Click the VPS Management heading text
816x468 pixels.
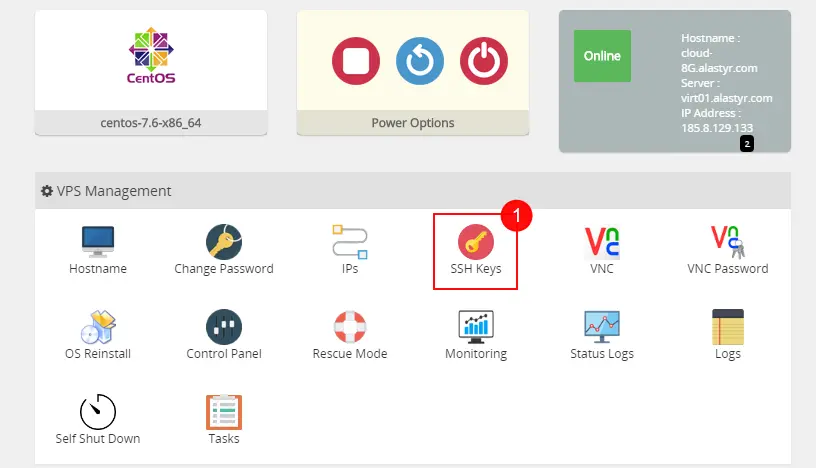click(x=114, y=191)
